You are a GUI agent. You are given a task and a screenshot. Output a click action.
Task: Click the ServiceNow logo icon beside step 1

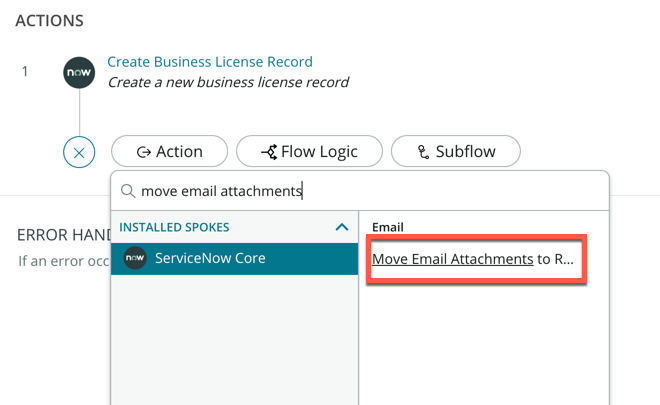click(x=79, y=73)
